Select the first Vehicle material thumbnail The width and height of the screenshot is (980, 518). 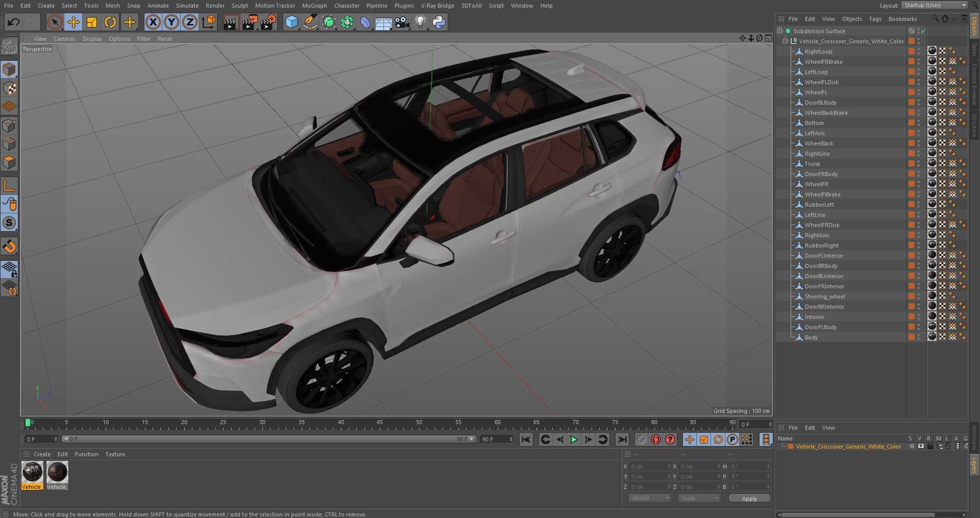[x=32, y=473]
